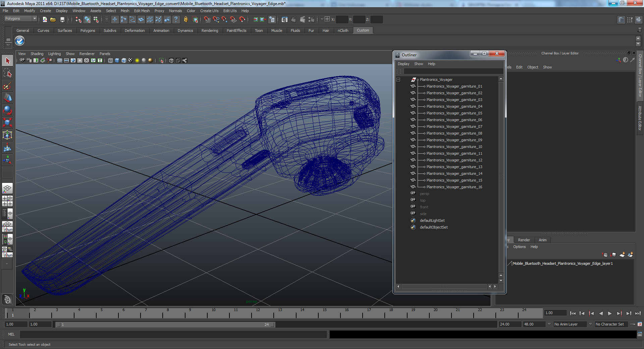Image resolution: width=644 pixels, height=349 pixels.
Task: Switch to the Polygons shelf tab
Action: (88, 31)
